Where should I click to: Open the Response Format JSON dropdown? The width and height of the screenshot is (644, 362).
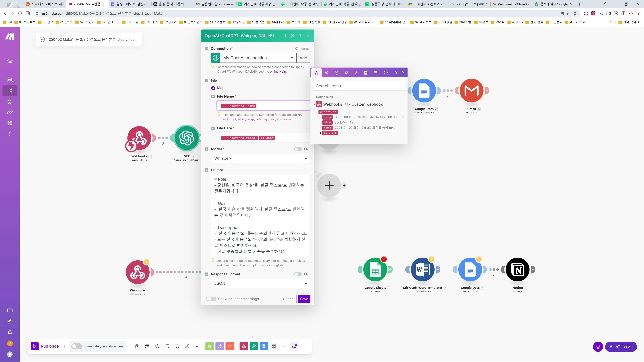(x=260, y=283)
